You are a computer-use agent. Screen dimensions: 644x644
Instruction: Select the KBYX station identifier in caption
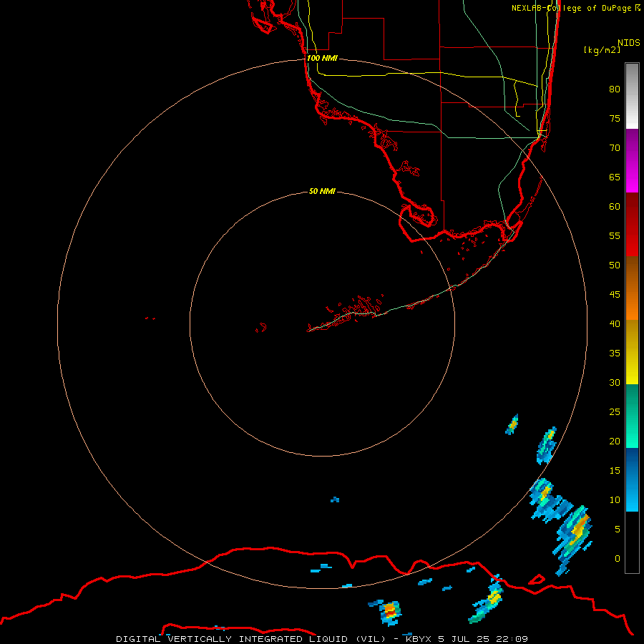(x=419, y=639)
